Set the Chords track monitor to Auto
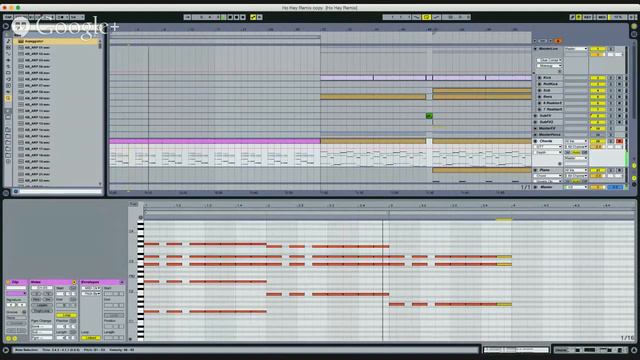 pos(576,152)
